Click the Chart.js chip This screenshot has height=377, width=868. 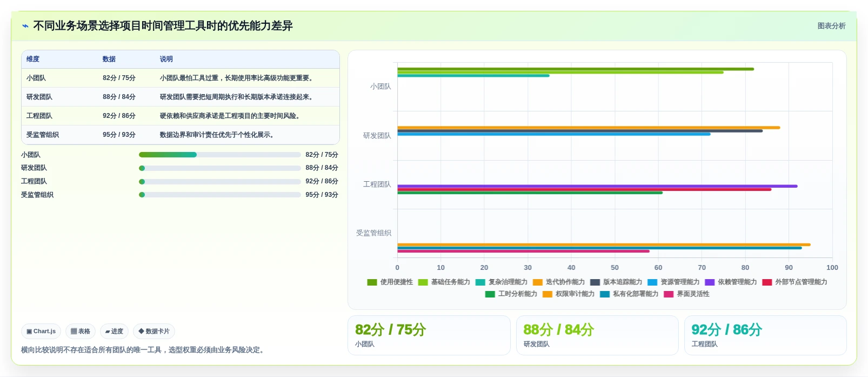coord(41,331)
